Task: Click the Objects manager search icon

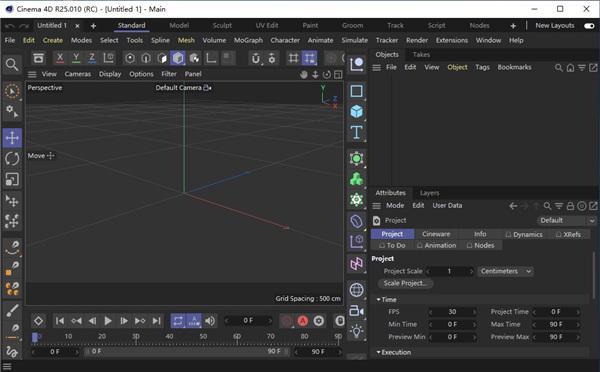Action: [x=559, y=68]
